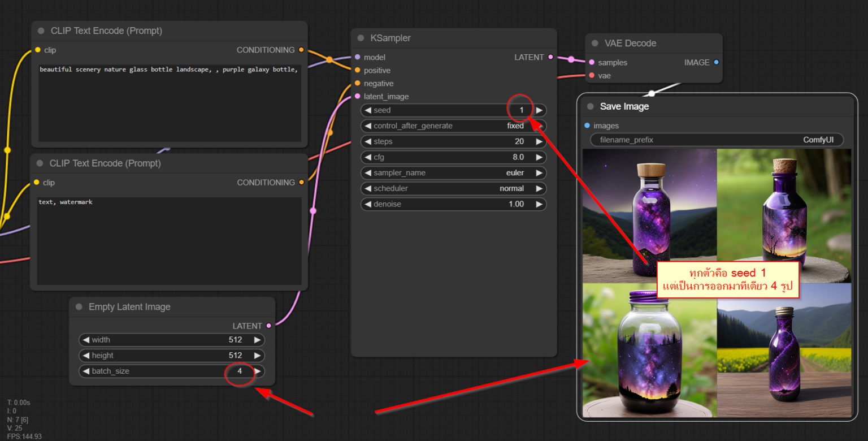The image size is (868, 441).
Task: Open the jar bottle output thumbnail
Action: 649,350
